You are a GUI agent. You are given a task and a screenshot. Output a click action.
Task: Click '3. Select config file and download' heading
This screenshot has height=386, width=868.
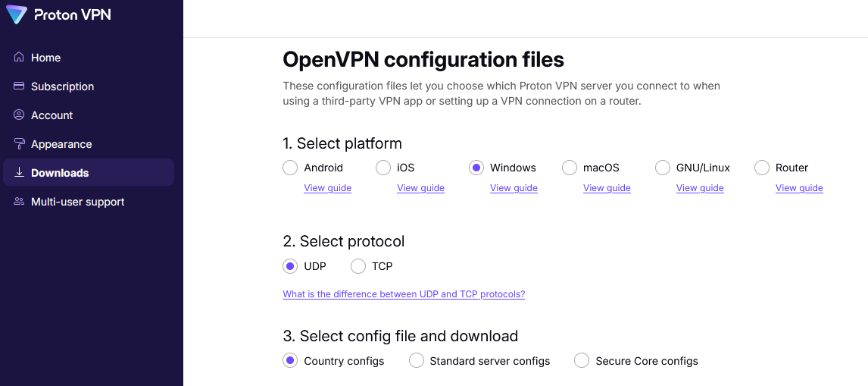(x=400, y=336)
